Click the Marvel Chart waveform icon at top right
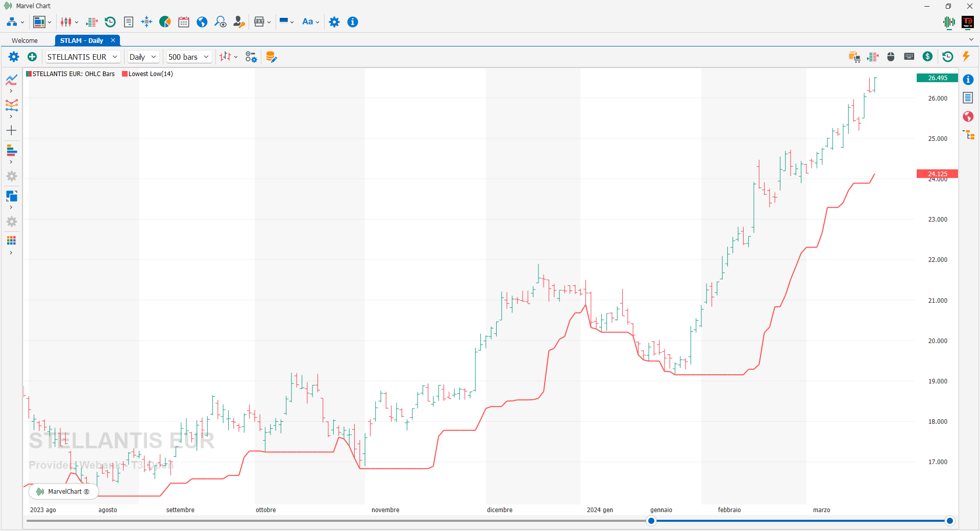This screenshot has height=531, width=980. point(949,22)
